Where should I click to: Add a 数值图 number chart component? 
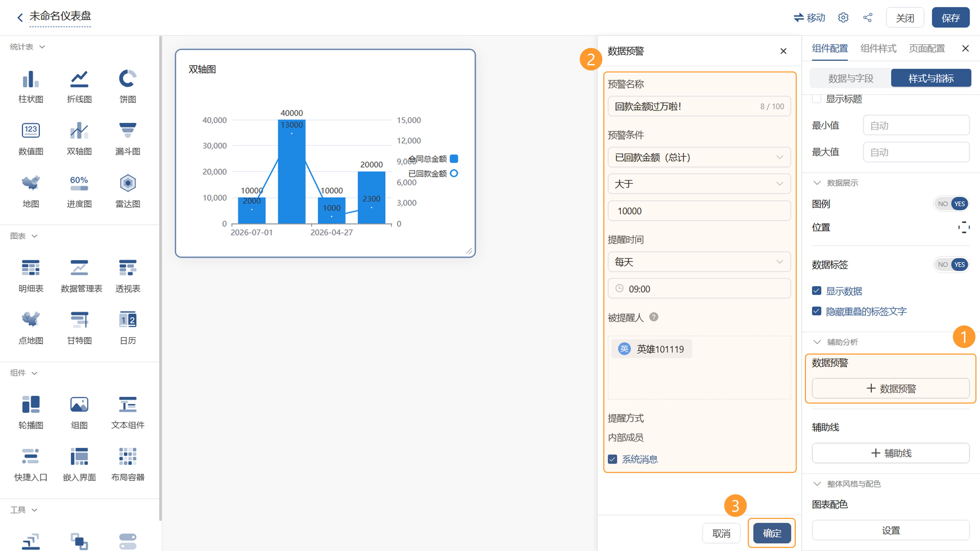31,139
